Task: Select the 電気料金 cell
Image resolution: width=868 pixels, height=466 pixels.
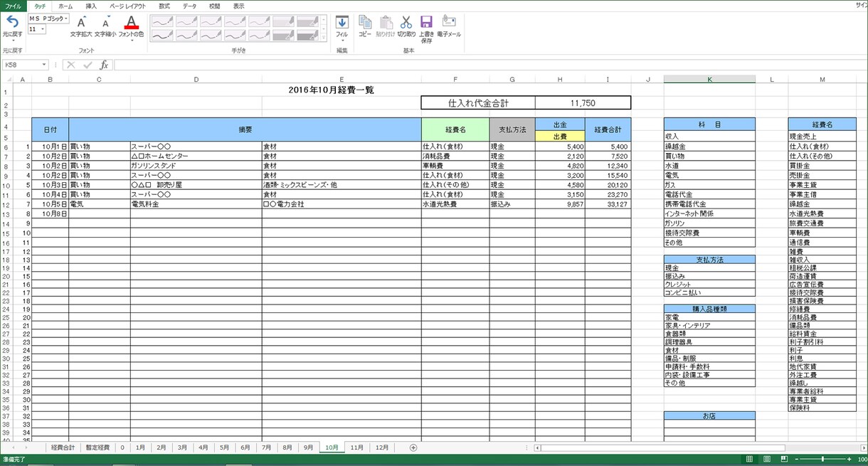Action: pos(196,203)
